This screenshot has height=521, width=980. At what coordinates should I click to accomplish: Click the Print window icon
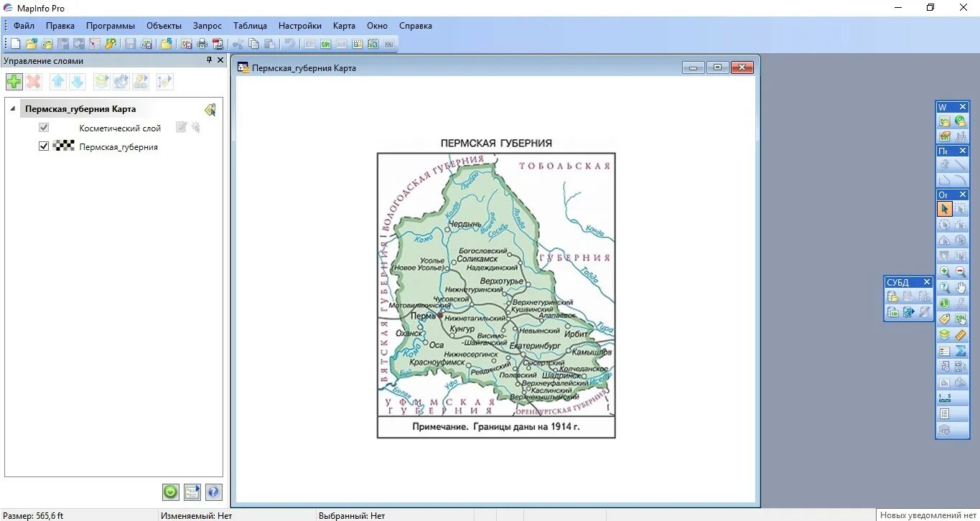202,44
